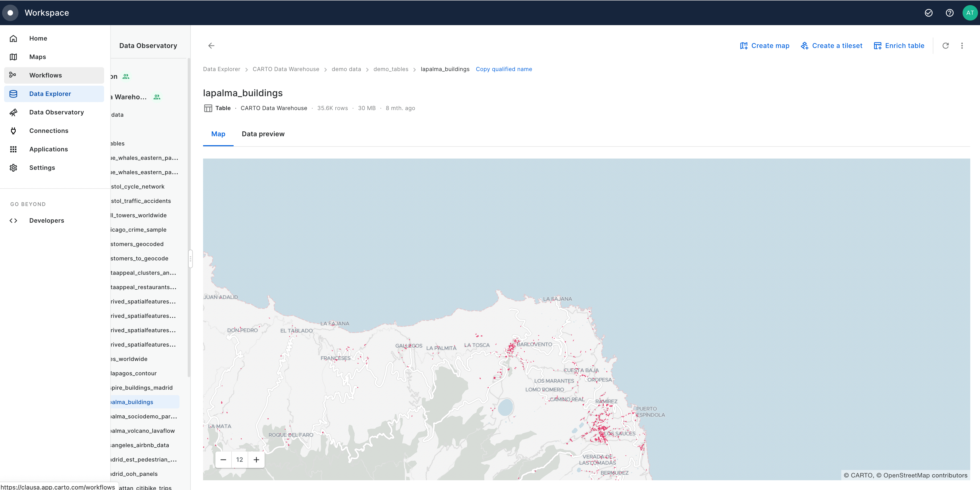Click the Settings gear icon
This screenshot has height=490, width=980.
point(13,168)
